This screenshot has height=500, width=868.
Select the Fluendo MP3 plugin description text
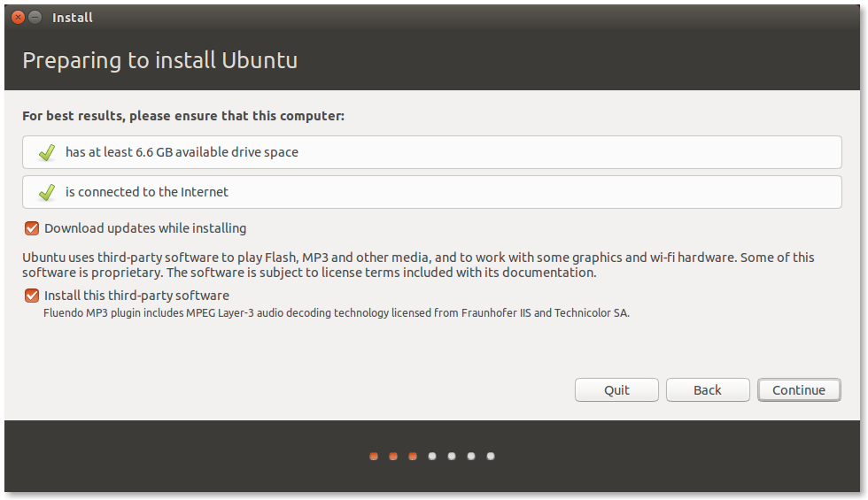coord(337,313)
